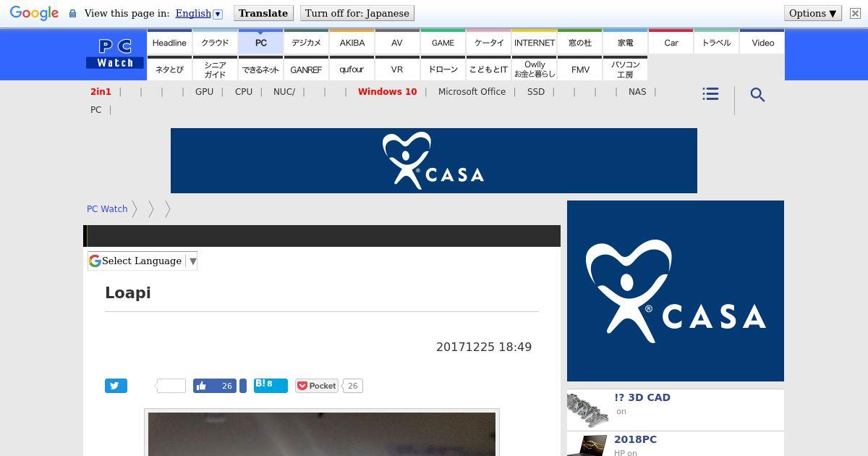Viewport: 868px width, 456px height.
Task: Open the !? 3D CAD sidebar article
Action: (x=642, y=397)
